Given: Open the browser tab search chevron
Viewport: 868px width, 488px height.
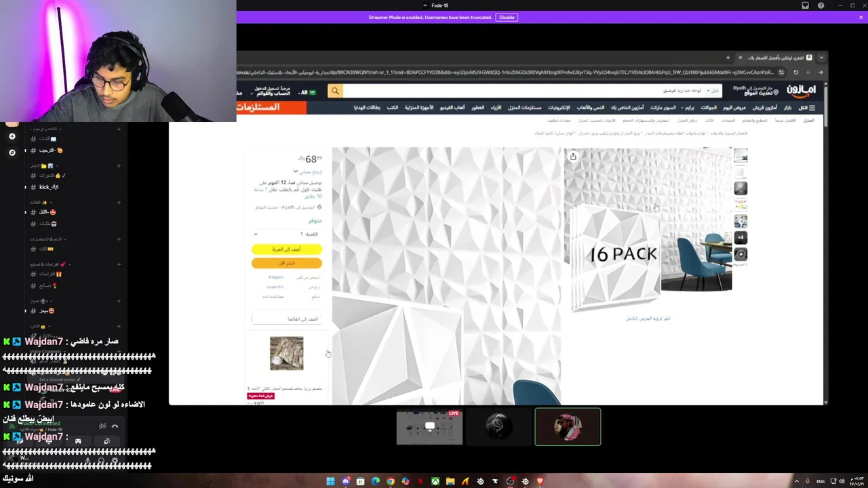Looking at the screenshot, I should (x=821, y=58).
